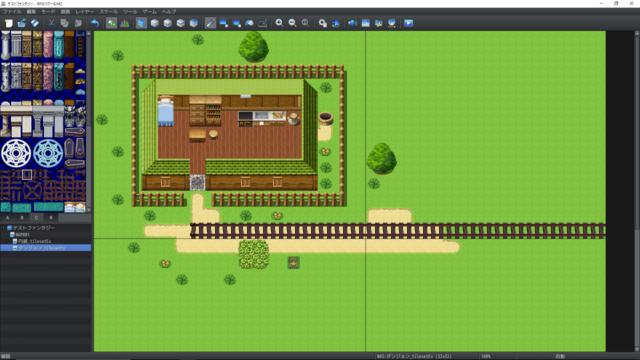Select the 内装_tileset map in tree
The height and width of the screenshot is (360, 640).
coord(34,241)
